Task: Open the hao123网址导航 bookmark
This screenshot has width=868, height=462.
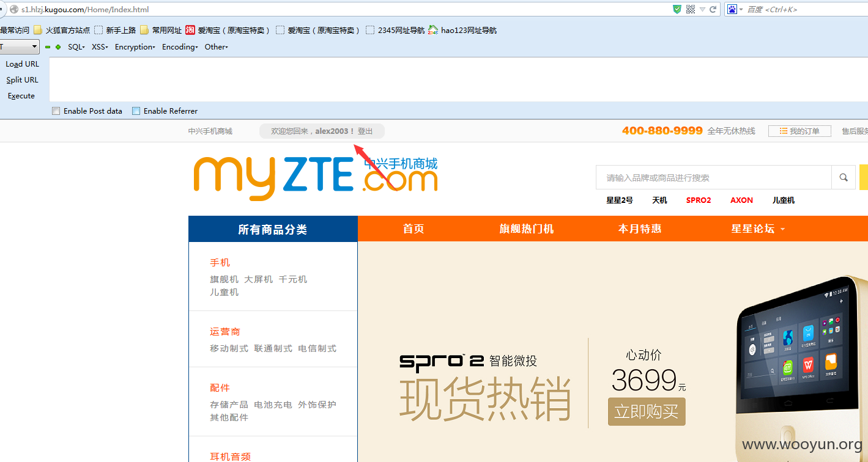Action: [462, 30]
